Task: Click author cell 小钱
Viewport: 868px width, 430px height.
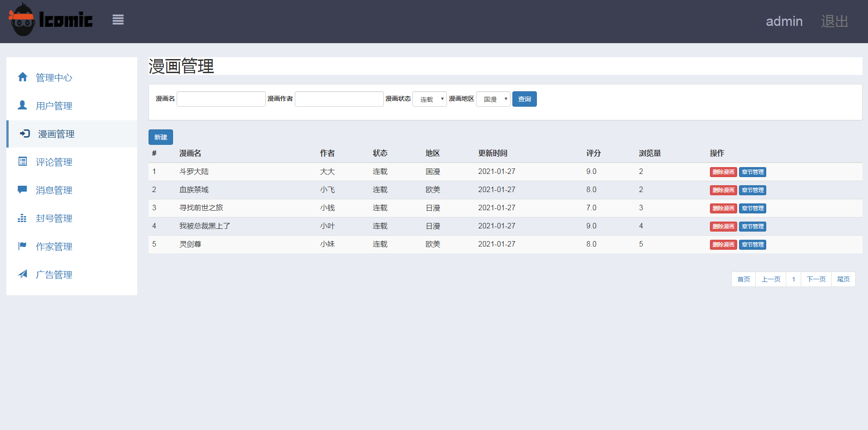Action: tap(327, 208)
